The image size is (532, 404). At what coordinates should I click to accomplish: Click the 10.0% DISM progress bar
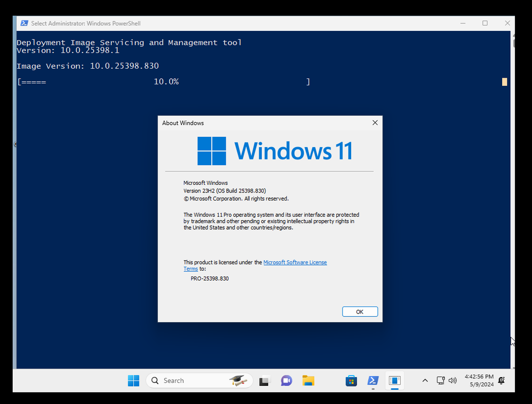click(x=164, y=82)
